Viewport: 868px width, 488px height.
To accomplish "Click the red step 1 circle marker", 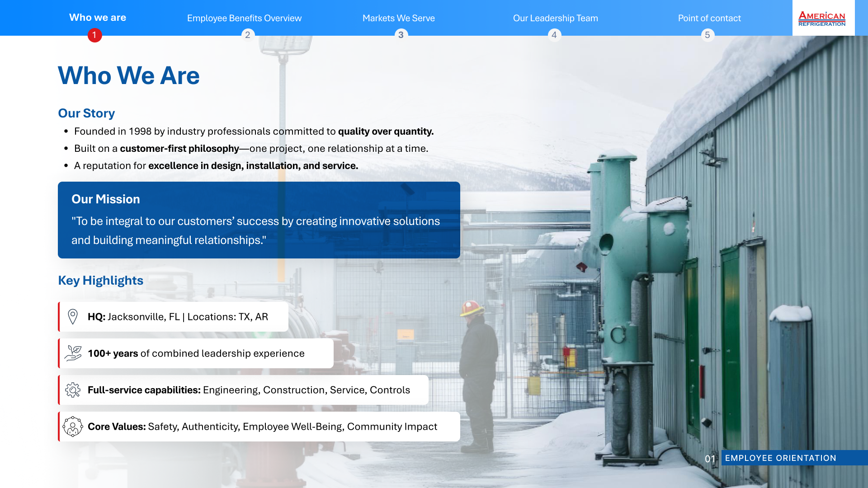I will [x=94, y=35].
